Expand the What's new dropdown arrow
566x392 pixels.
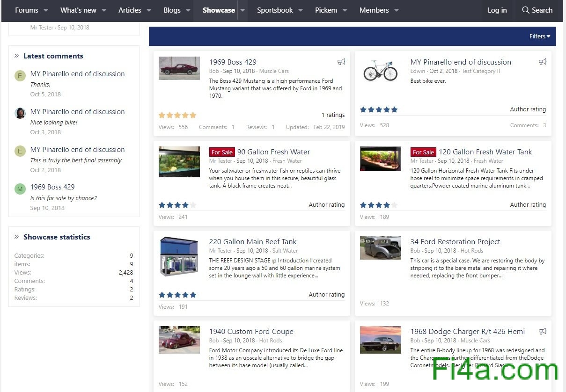coord(104,10)
